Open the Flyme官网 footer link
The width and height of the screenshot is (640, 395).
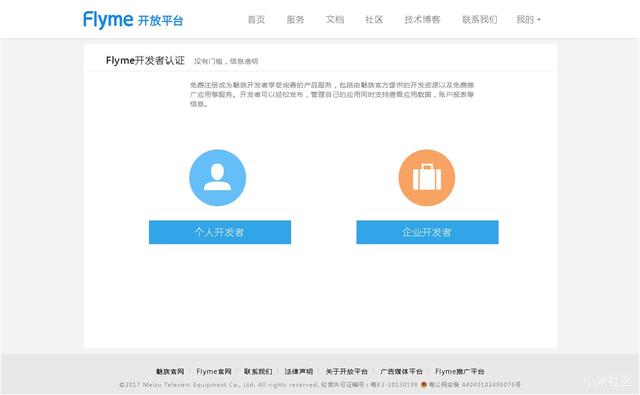(x=214, y=371)
